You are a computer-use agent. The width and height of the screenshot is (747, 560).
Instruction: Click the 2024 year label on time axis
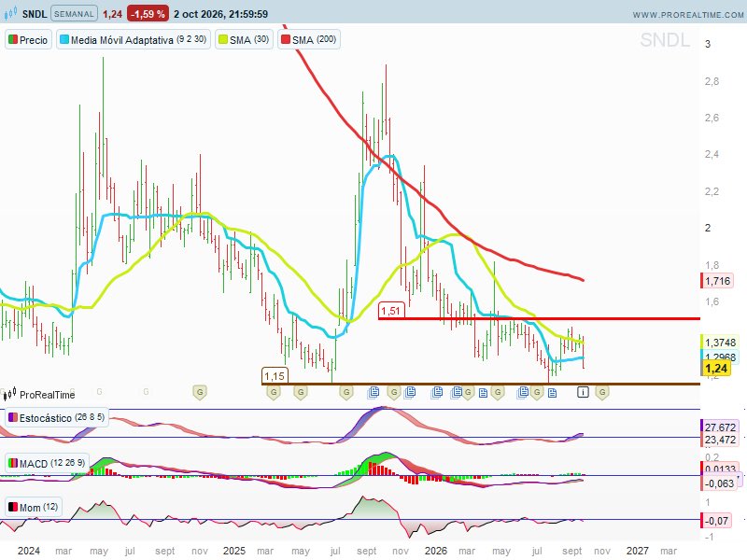29,551
